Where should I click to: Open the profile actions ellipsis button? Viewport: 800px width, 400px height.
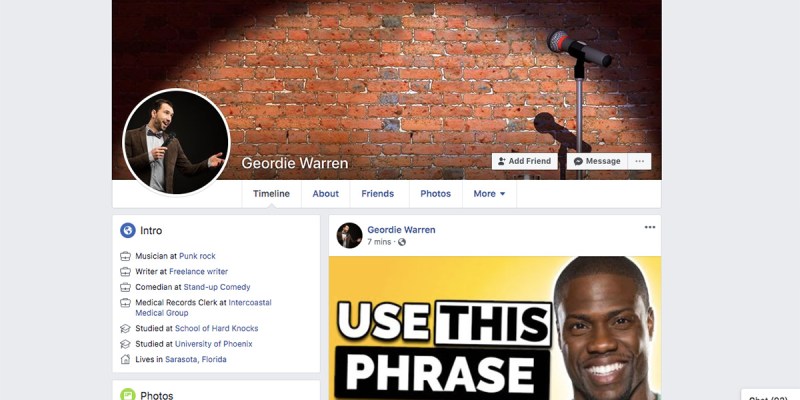[x=639, y=161]
